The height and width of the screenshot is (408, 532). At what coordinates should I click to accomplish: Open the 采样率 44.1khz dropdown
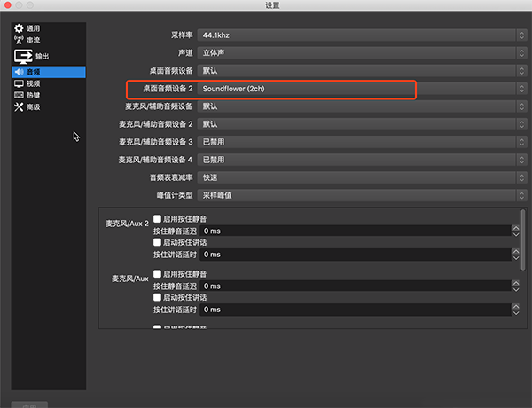tap(362, 35)
